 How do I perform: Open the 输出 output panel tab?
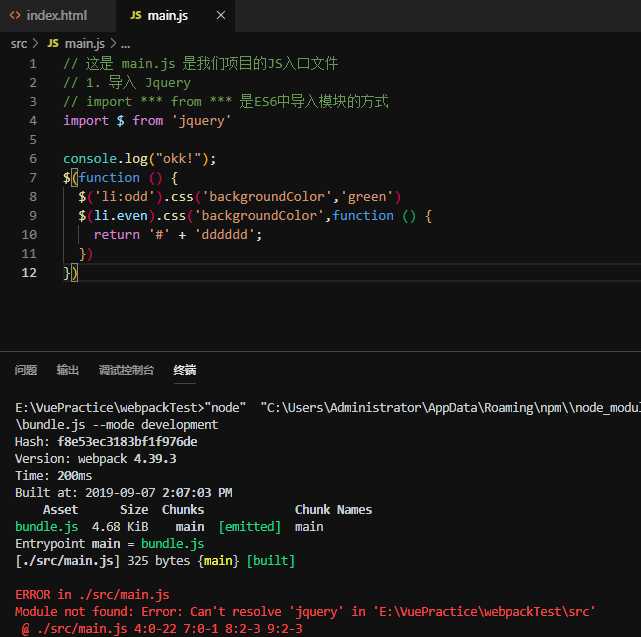tap(67, 370)
